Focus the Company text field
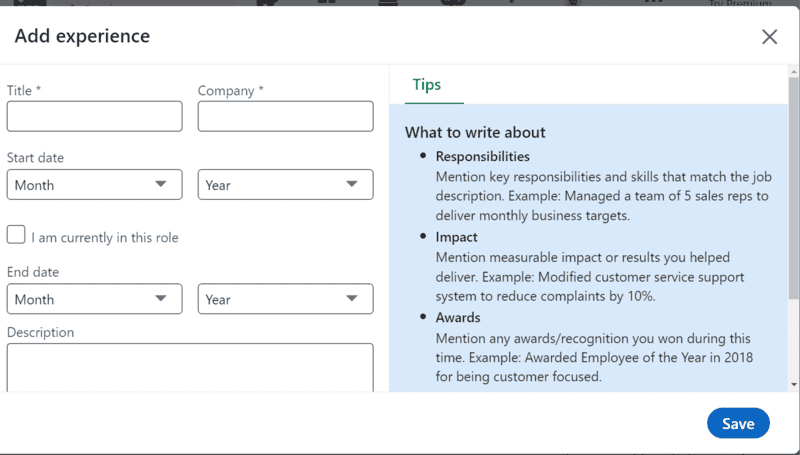 (x=285, y=116)
